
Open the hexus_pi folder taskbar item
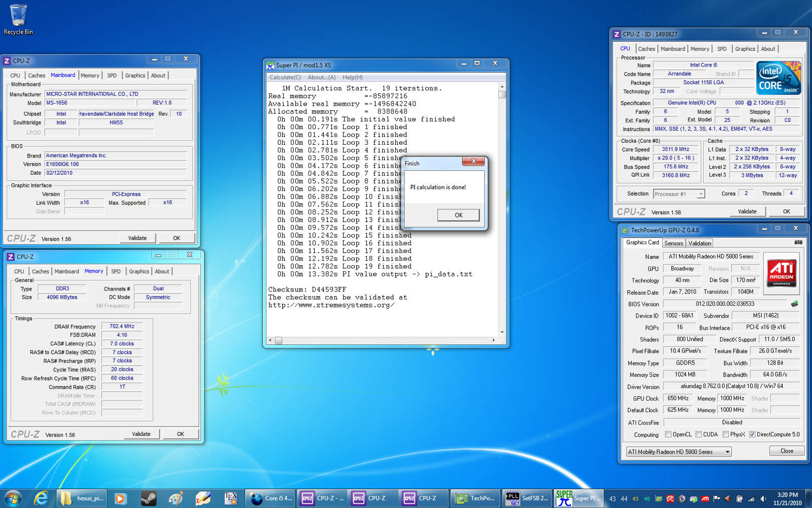[82, 498]
